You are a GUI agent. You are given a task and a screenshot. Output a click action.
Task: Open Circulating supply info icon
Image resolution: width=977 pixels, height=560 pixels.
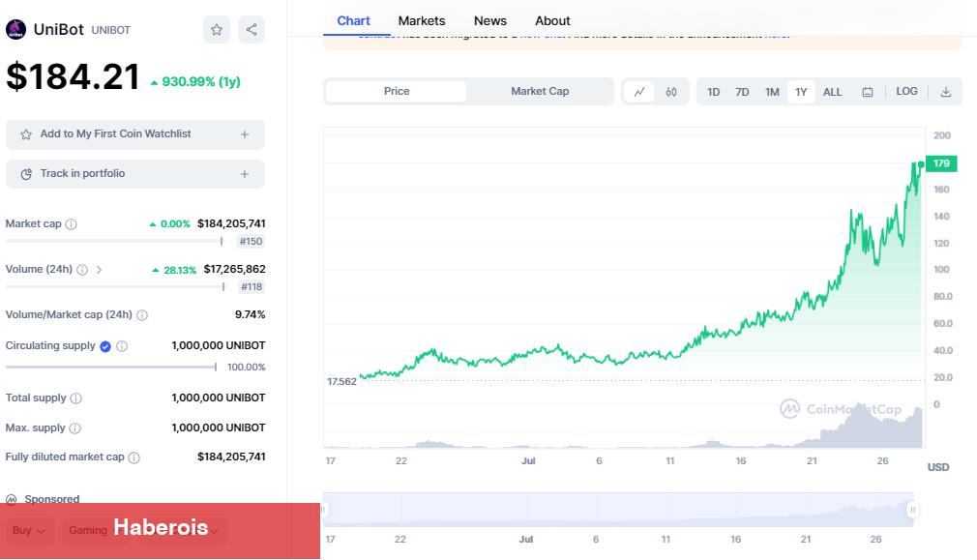[122, 346]
